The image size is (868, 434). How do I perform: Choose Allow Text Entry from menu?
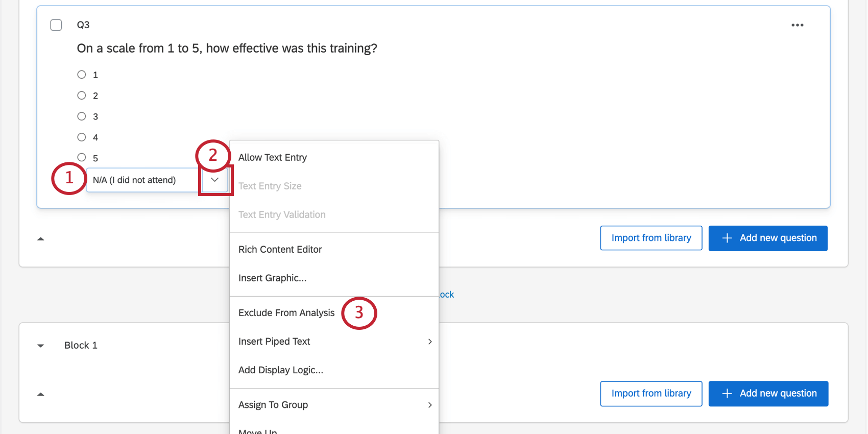[x=273, y=157]
